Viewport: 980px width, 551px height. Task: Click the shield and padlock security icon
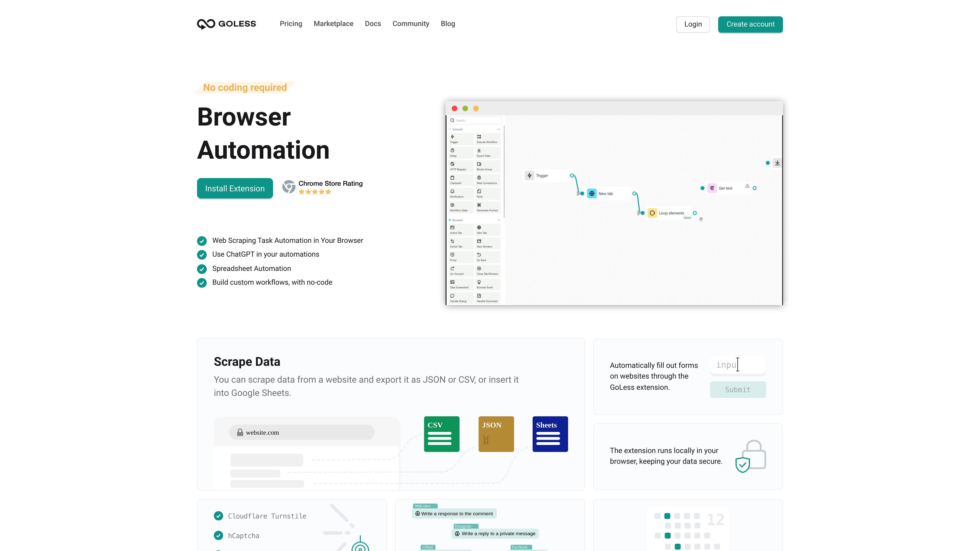(751, 456)
